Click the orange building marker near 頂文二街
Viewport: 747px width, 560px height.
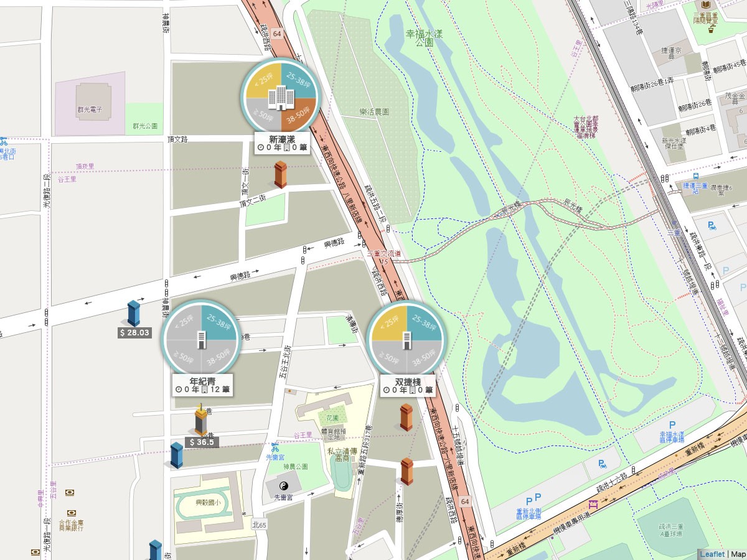click(281, 174)
